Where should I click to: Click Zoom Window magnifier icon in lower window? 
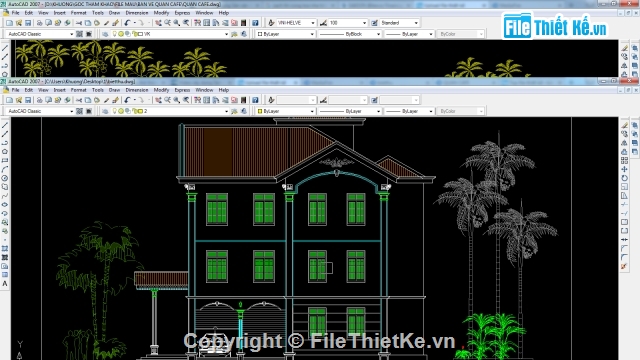coord(177,100)
